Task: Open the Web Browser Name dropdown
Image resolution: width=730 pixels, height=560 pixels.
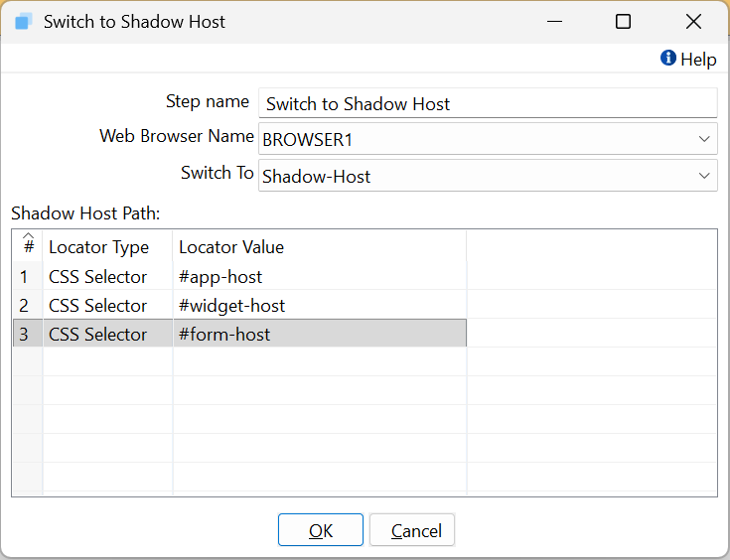Action: tap(488, 139)
